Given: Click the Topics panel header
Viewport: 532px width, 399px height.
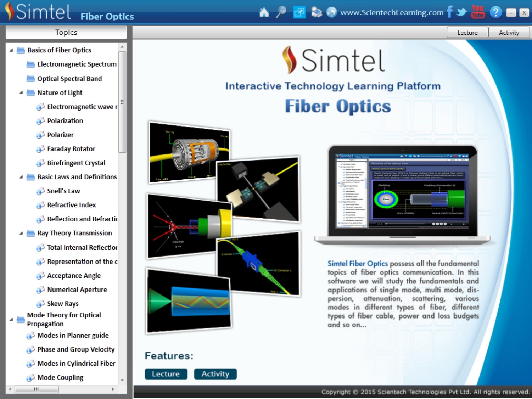Looking at the screenshot, I should pos(66,32).
